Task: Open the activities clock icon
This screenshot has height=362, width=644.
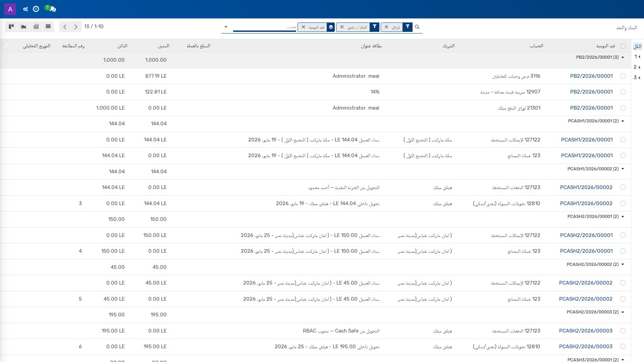Action: 36,9
